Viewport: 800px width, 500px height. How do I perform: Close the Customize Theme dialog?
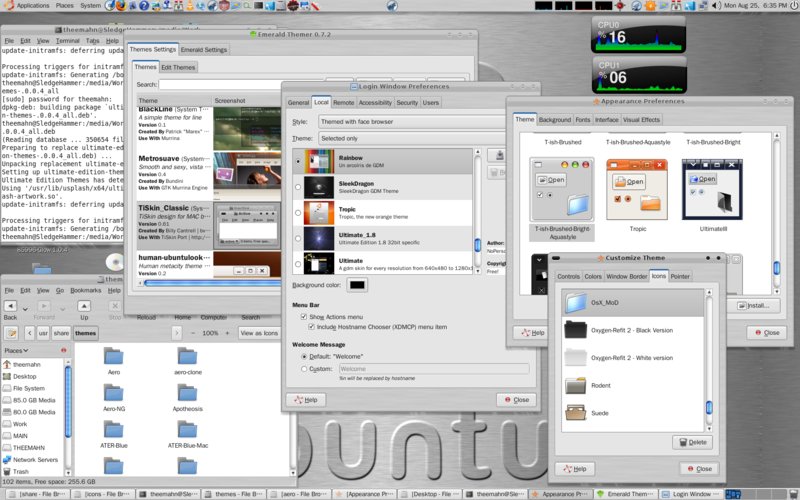point(699,468)
